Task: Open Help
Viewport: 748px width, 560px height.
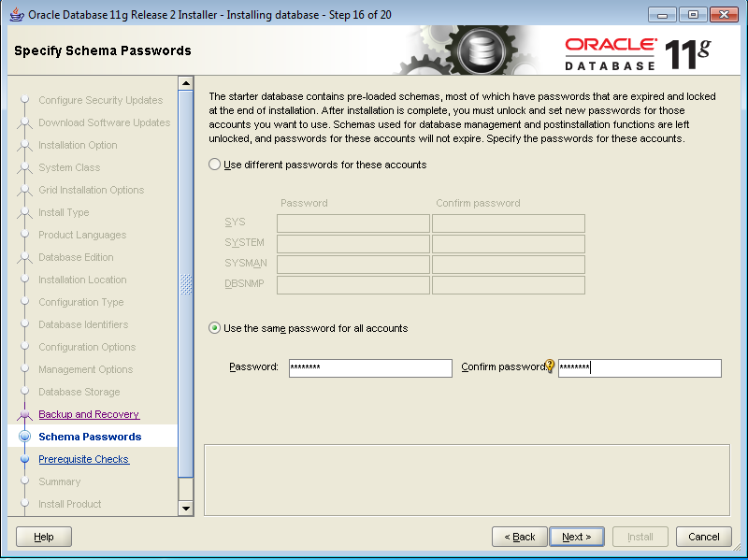Action: 44,537
